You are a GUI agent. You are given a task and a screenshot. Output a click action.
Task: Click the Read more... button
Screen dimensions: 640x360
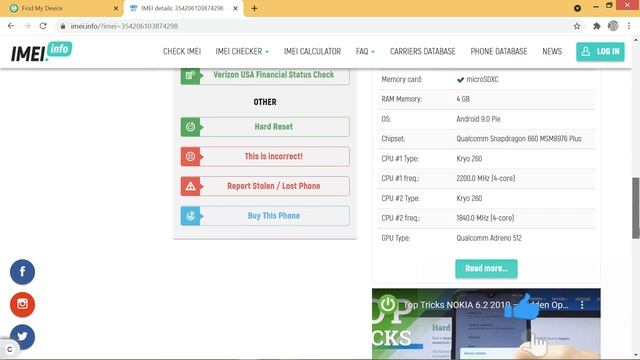point(486,269)
